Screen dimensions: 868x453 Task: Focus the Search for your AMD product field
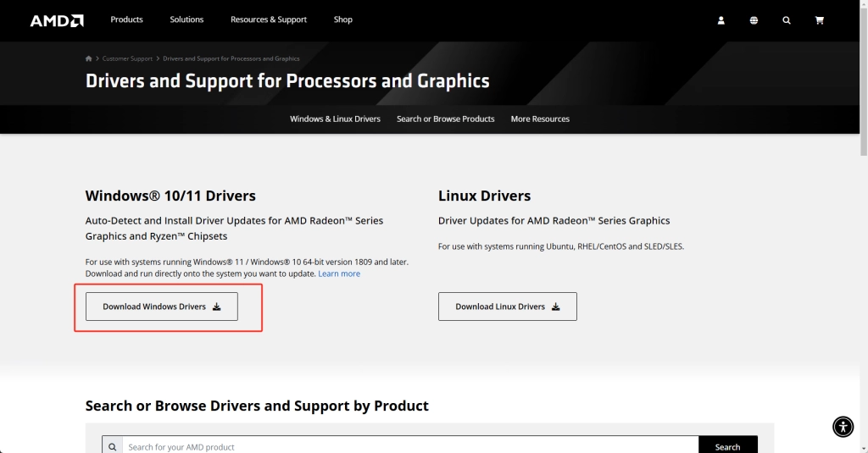(410, 447)
